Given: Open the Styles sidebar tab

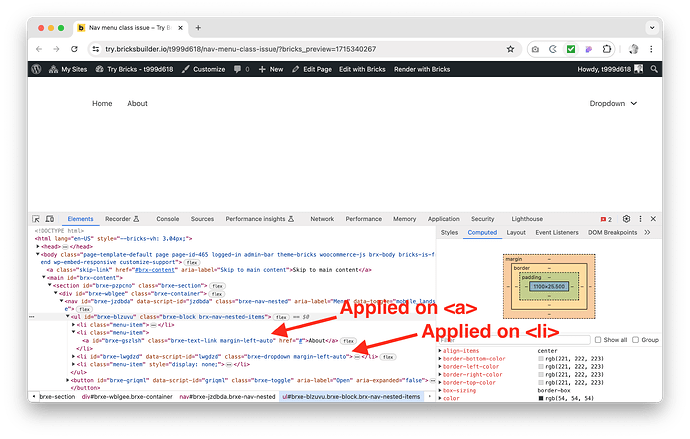Looking at the screenshot, I should click(449, 232).
